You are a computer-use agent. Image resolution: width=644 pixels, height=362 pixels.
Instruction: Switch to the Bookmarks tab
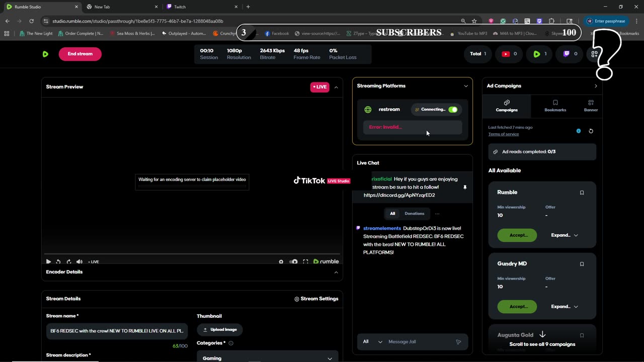point(555,106)
